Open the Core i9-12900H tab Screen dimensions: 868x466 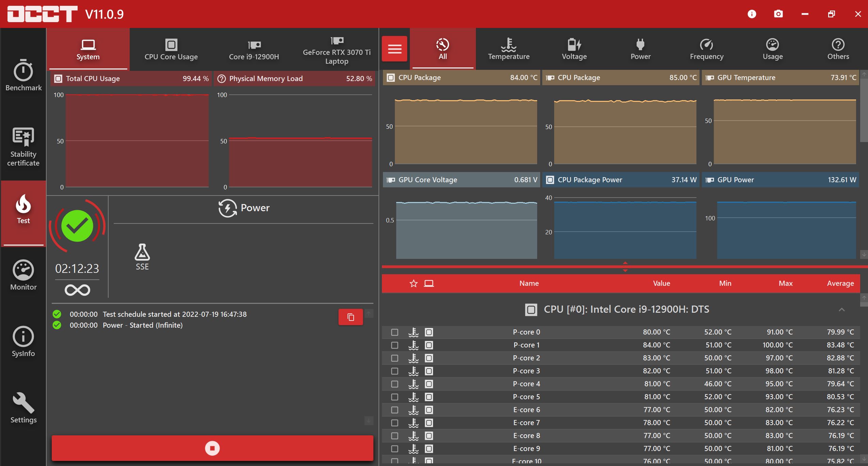[254, 49]
